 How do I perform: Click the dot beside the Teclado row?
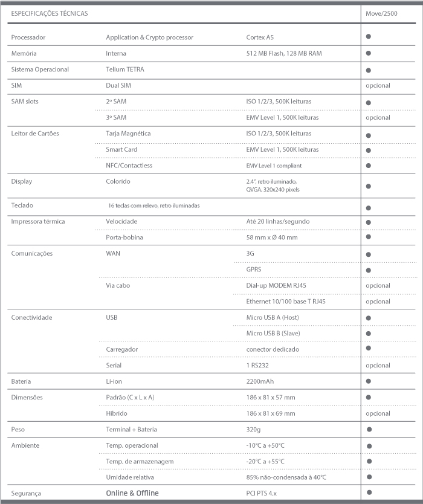point(369,208)
